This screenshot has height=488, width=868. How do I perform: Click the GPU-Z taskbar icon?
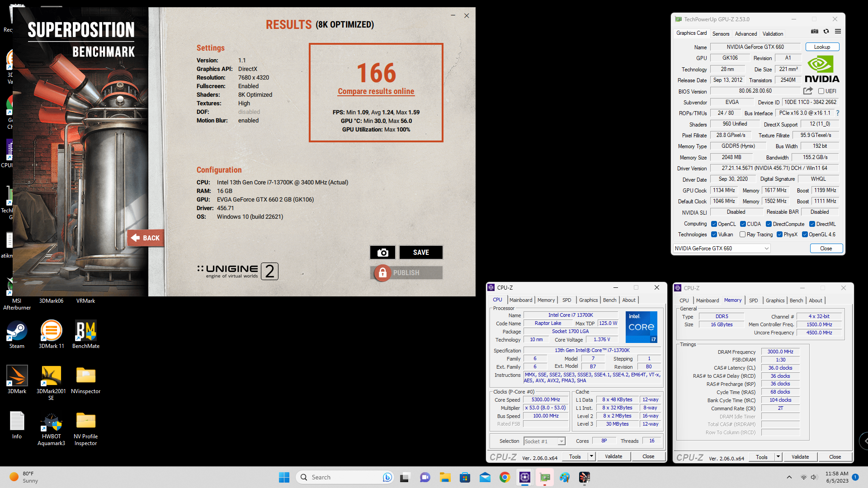click(545, 477)
